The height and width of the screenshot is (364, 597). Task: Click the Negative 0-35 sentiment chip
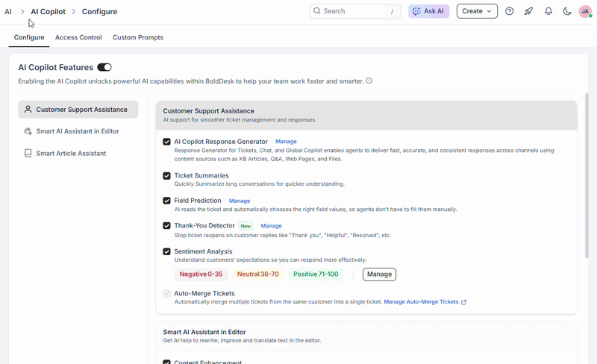click(201, 274)
